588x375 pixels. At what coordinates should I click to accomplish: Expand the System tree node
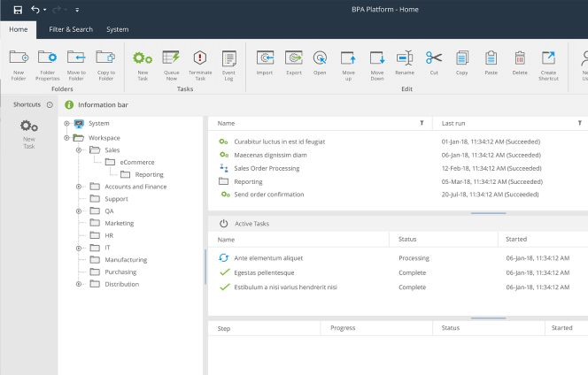(x=66, y=124)
